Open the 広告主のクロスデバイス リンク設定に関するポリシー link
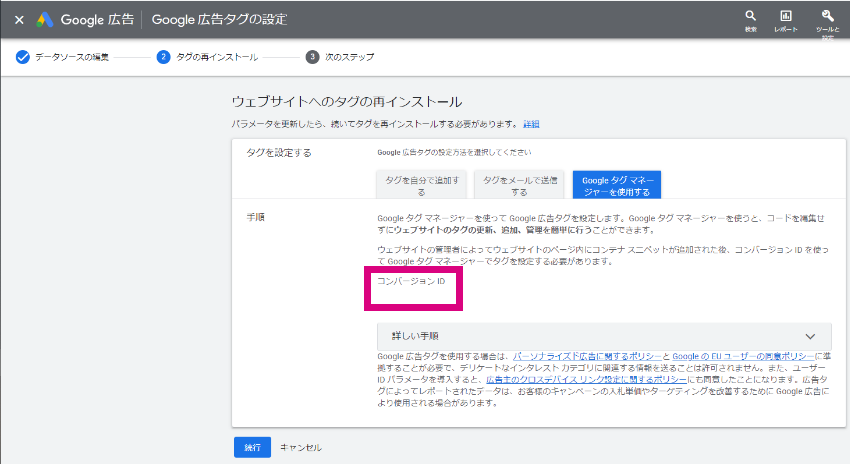 point(587,379)
